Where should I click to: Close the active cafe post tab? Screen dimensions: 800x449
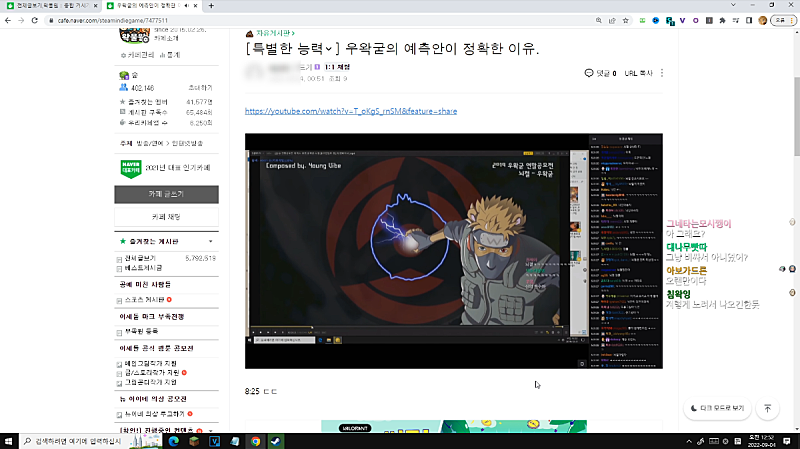pyautogui.click(x=195, y=6)
